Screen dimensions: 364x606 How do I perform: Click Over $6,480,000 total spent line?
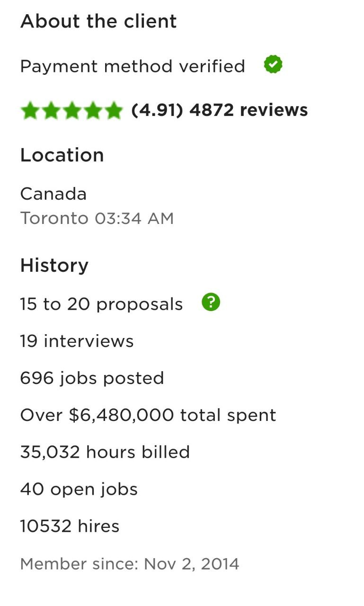(x=148, y=415)
